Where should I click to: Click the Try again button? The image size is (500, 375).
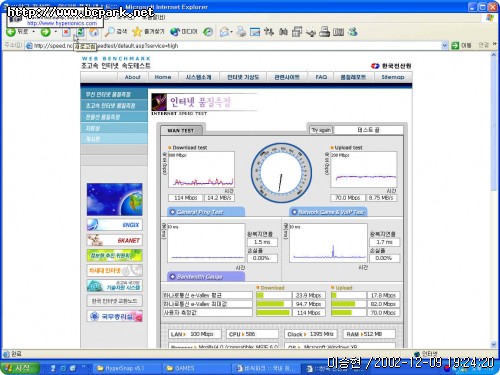click(321, 130)
